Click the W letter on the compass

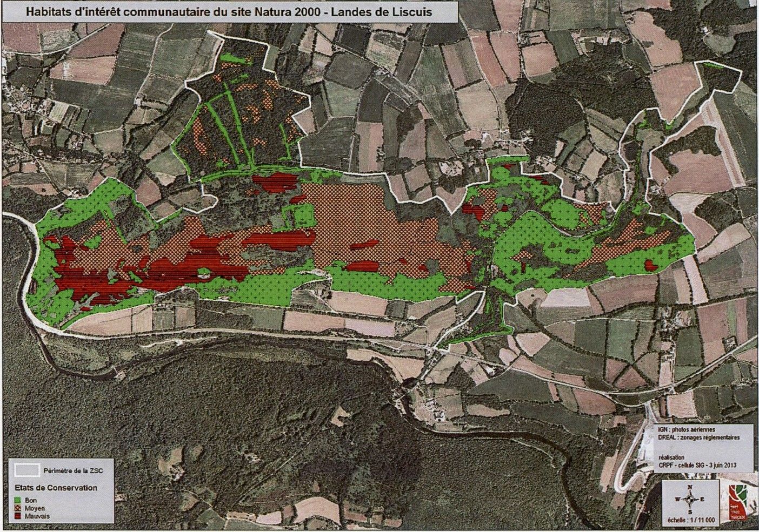[x=677, y=499]
